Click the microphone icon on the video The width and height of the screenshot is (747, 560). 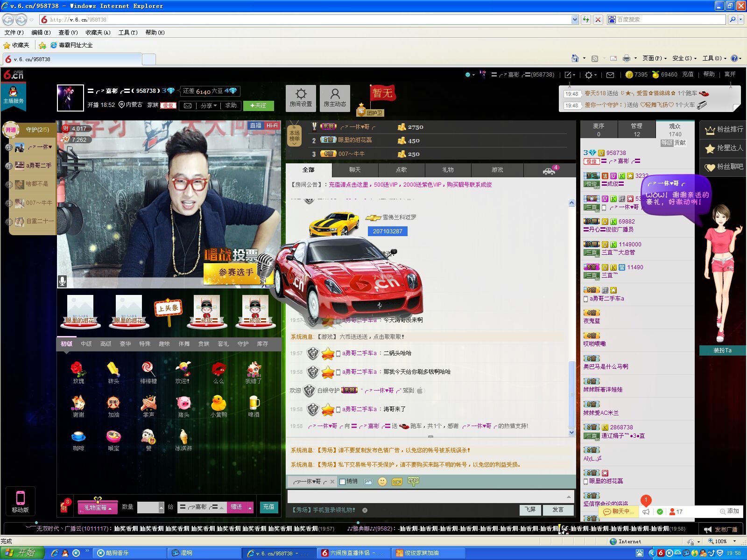pos(63,281)
